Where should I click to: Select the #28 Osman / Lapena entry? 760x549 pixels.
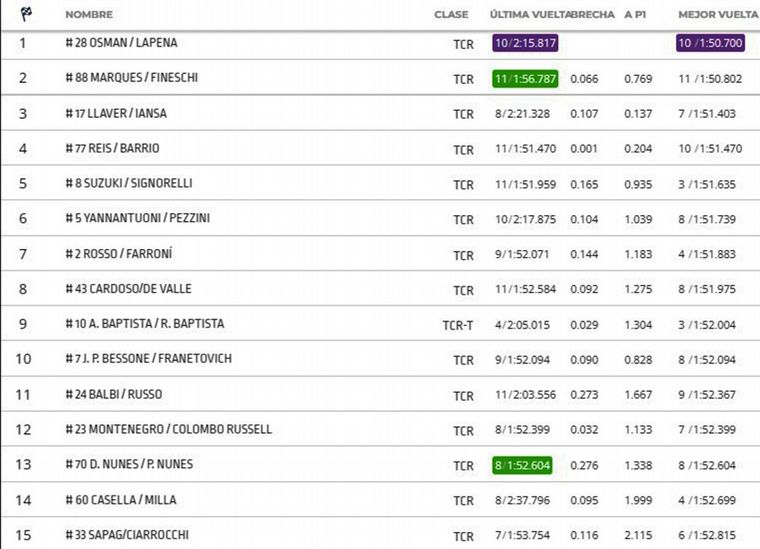point(121,44)
